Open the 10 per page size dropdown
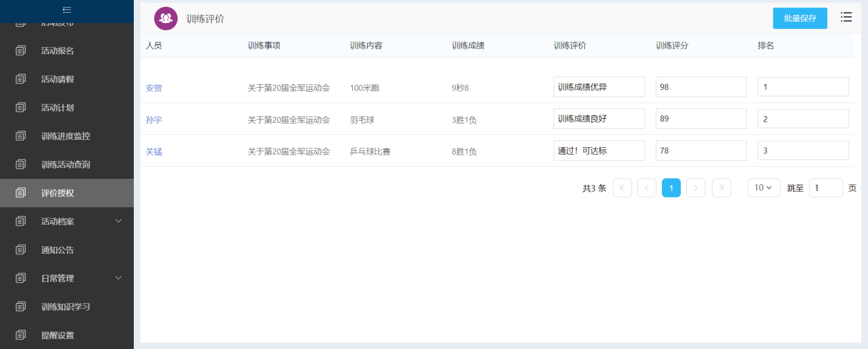 (763, 188)
